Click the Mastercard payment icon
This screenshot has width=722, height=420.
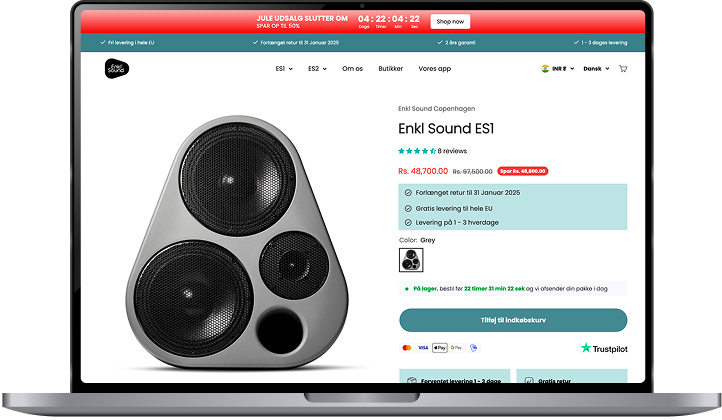pos(407,348)
